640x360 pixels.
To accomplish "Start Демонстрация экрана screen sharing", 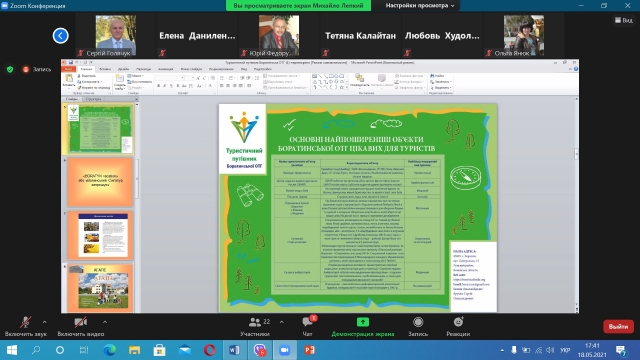I will (x=362, y=326).
